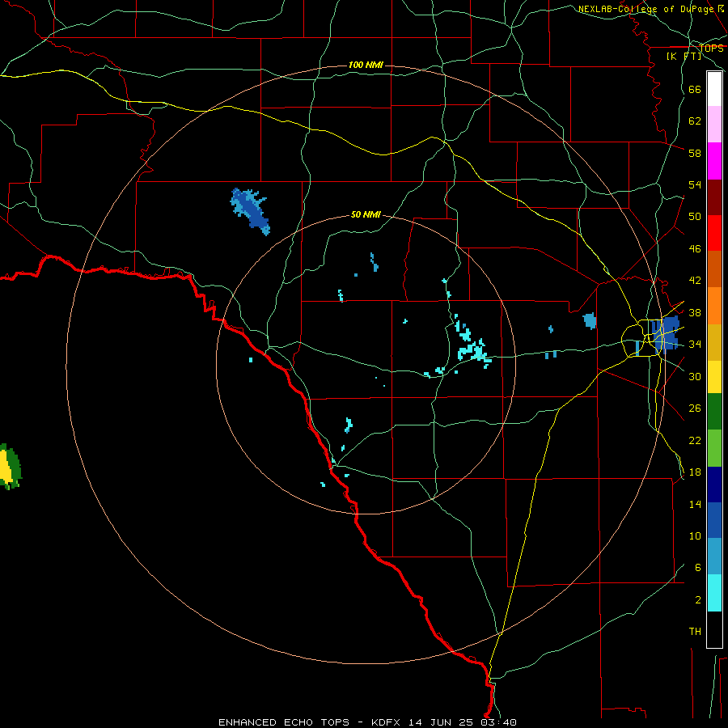Click the black TH legend swatch
This screenshot has width=728, height=728.
(714, 629)
